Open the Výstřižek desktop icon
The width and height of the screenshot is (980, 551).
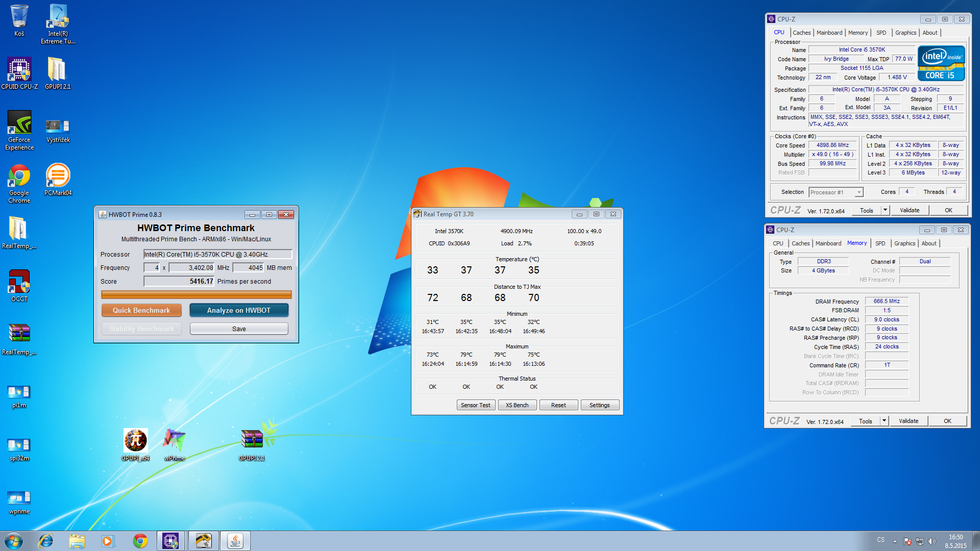click(x=58, y=130)
